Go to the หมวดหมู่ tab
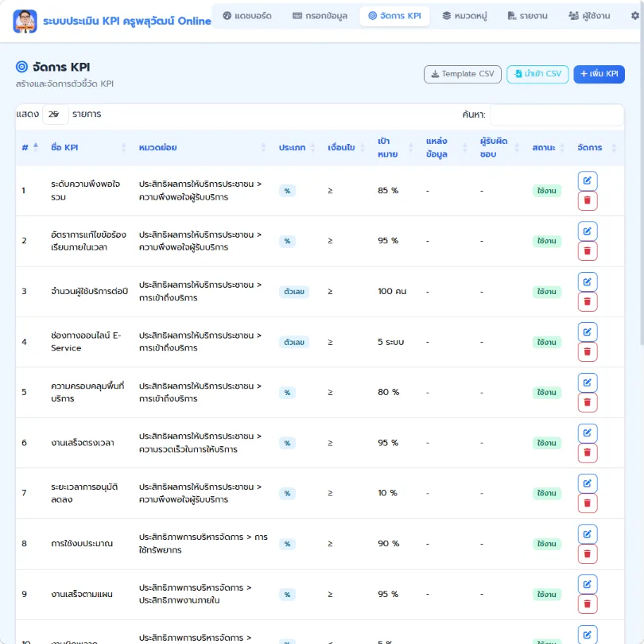The height and width of the screenshot is (644, 644). click(464, 16)
